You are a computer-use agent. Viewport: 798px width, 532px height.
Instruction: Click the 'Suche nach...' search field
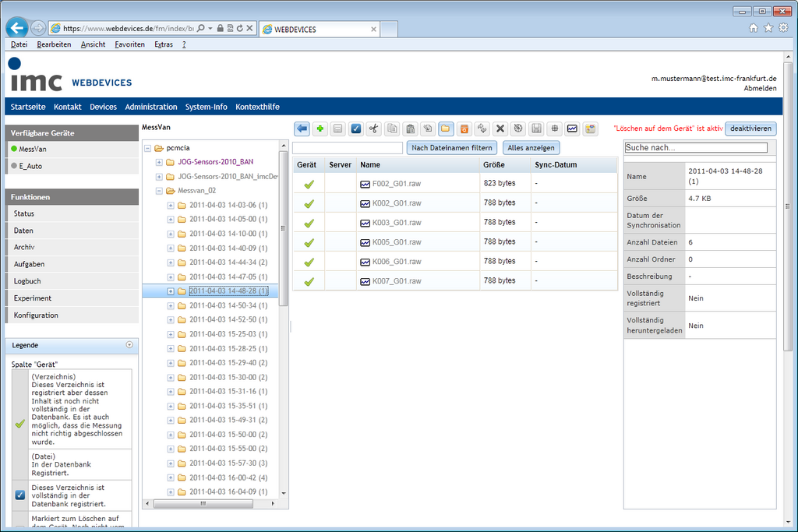coord(696,147)
